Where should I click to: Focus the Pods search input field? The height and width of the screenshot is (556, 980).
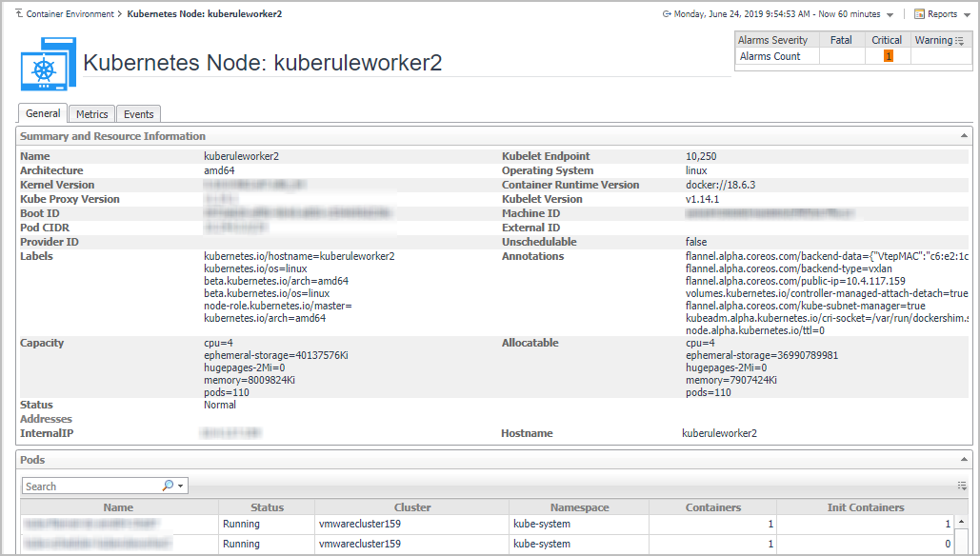coord(92,486)
